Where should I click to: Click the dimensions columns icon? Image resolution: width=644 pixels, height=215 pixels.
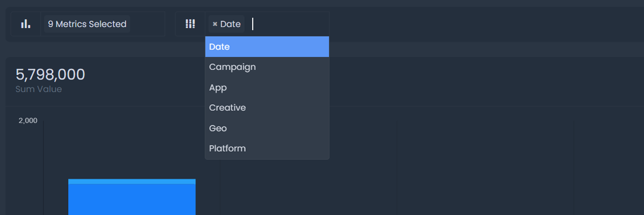pyautogui.click(x=190, y=24)
